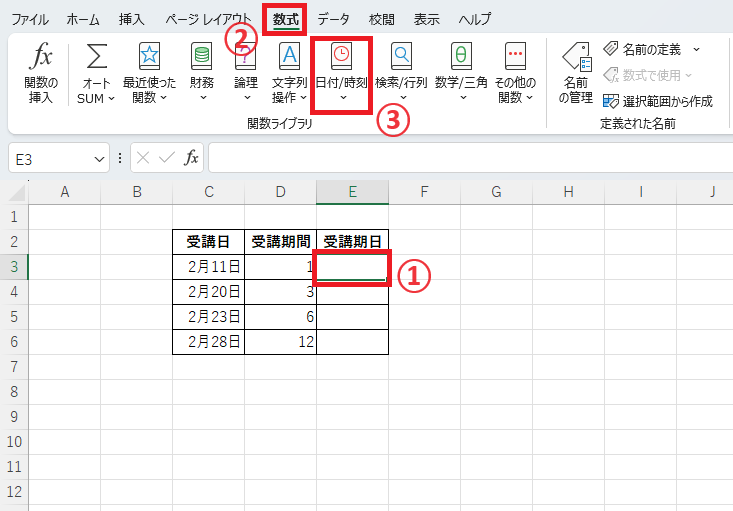Select the 受講期間 cell with value 3
733x511 pixels.
[280, 292]
